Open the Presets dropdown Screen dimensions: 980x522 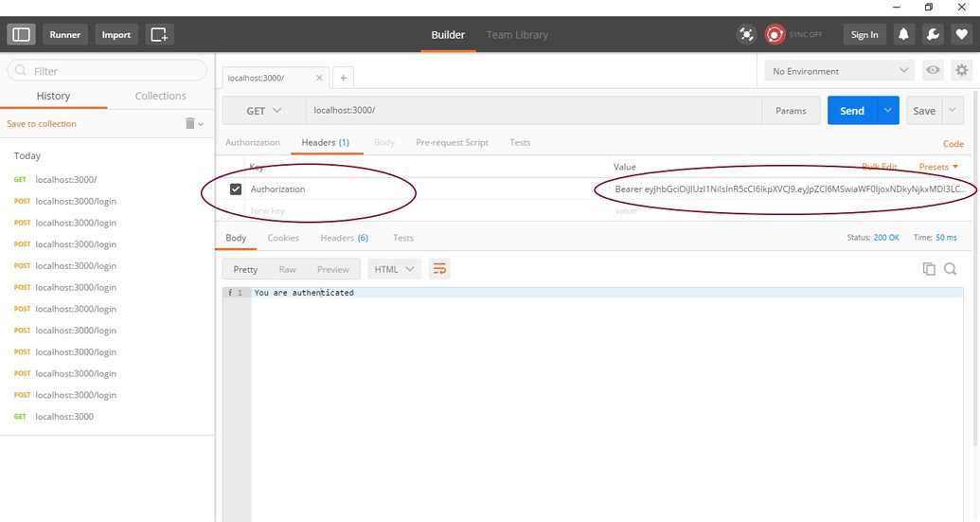click(938, 167)
